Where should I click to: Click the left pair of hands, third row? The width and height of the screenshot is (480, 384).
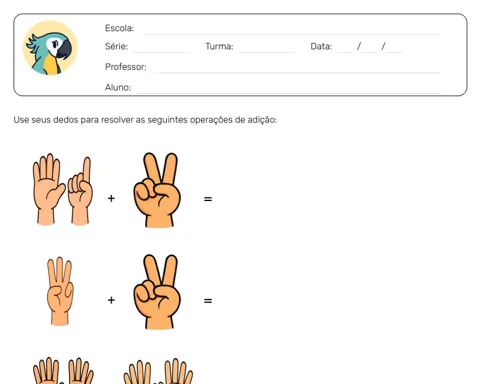point(63,371)
